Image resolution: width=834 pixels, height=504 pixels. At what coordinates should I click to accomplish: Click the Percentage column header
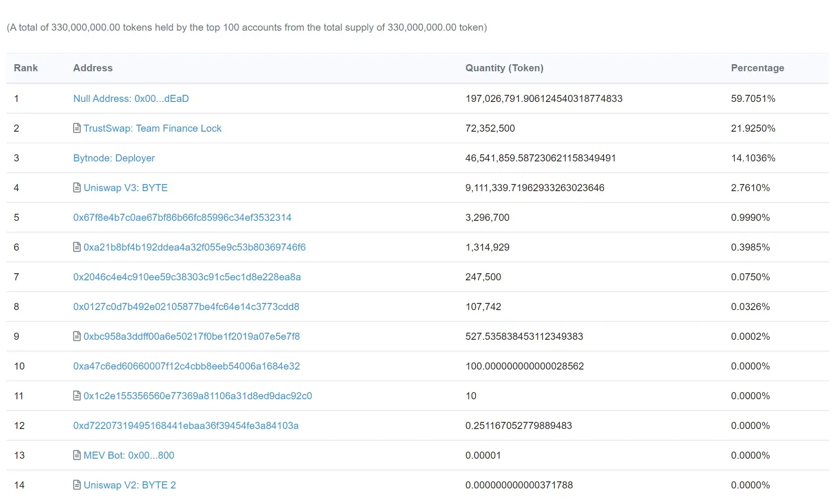(757, 68)
